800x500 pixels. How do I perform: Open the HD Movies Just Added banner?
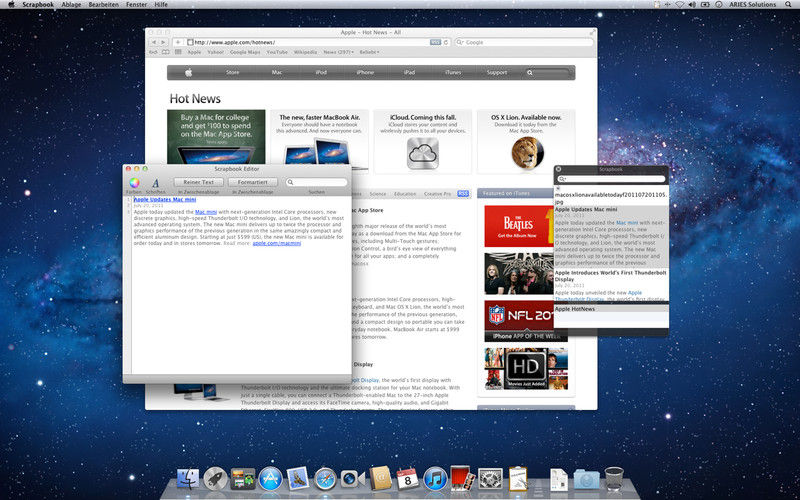pyautogui.click(x=526, y=369)
